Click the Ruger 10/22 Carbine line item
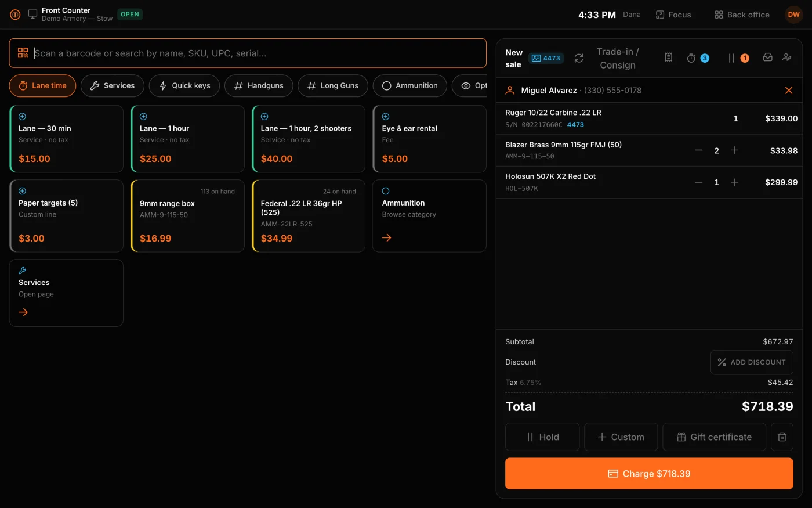This screenshot has width=812, height=508. (x=650, y=118)
